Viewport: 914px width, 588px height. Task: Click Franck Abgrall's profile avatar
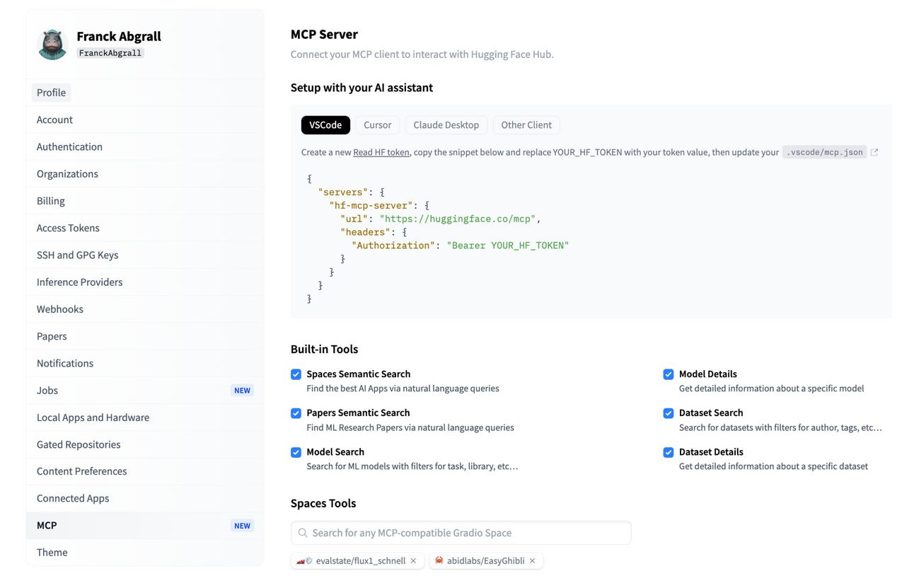[x=52, y=44]
